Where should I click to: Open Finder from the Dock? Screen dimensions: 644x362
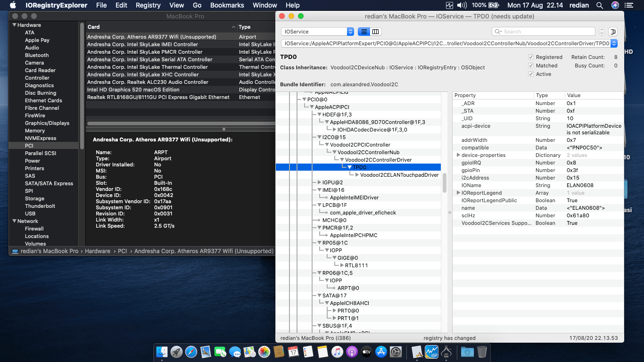pos(162,352)
